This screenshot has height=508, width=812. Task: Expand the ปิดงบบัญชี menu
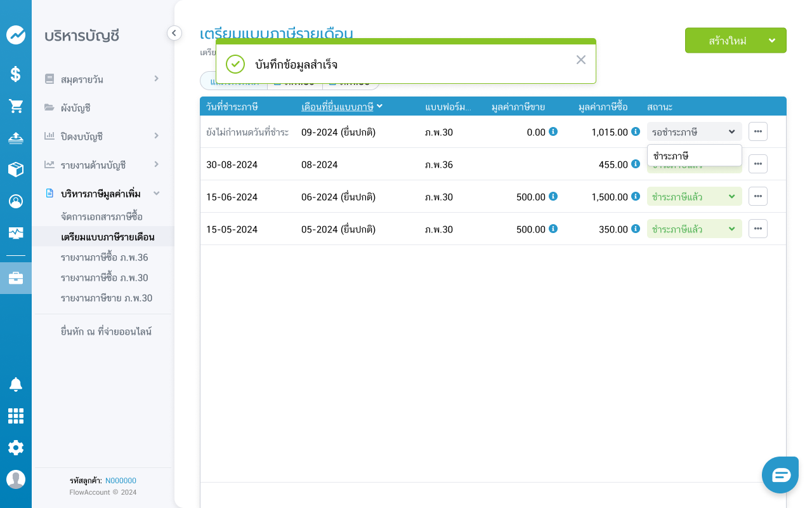point(101,136)
